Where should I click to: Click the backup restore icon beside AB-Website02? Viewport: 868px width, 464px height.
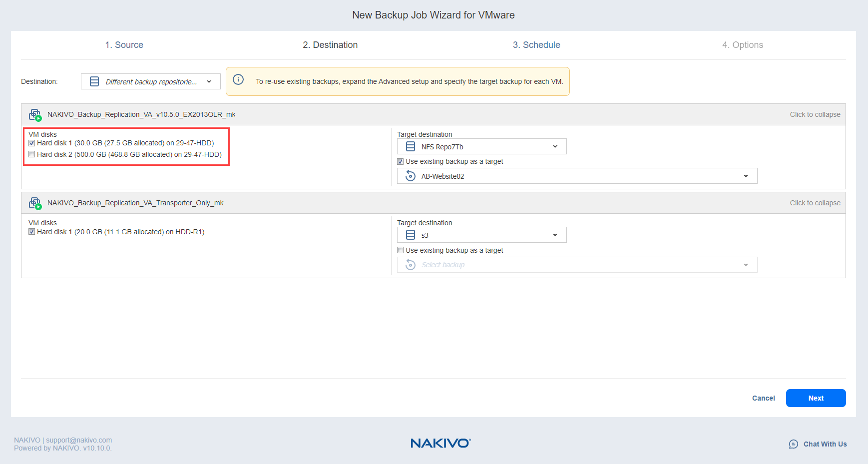click(x=411, y=176)
